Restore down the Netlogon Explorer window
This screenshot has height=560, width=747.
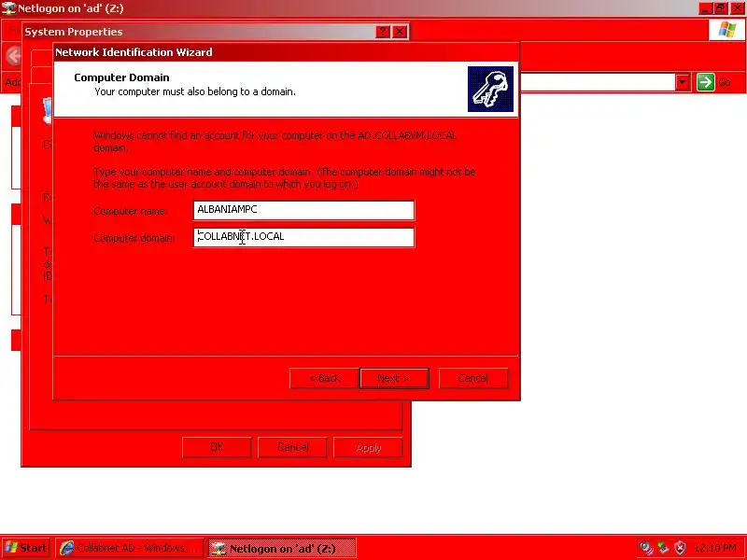coord(721,8)
